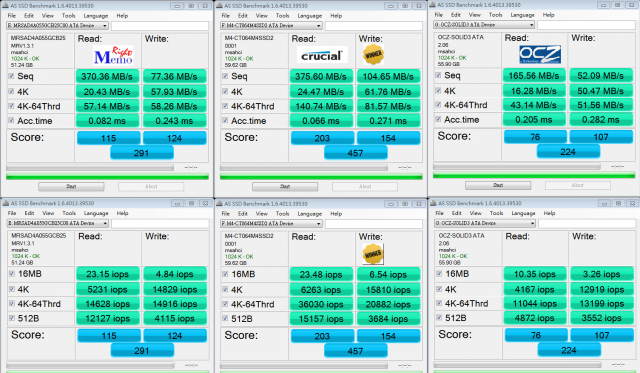Image resolution: width=640 pixels, height=373 pixels.
Task: Click the 0.205 ms access time value
Action: (x=534, y=120)
